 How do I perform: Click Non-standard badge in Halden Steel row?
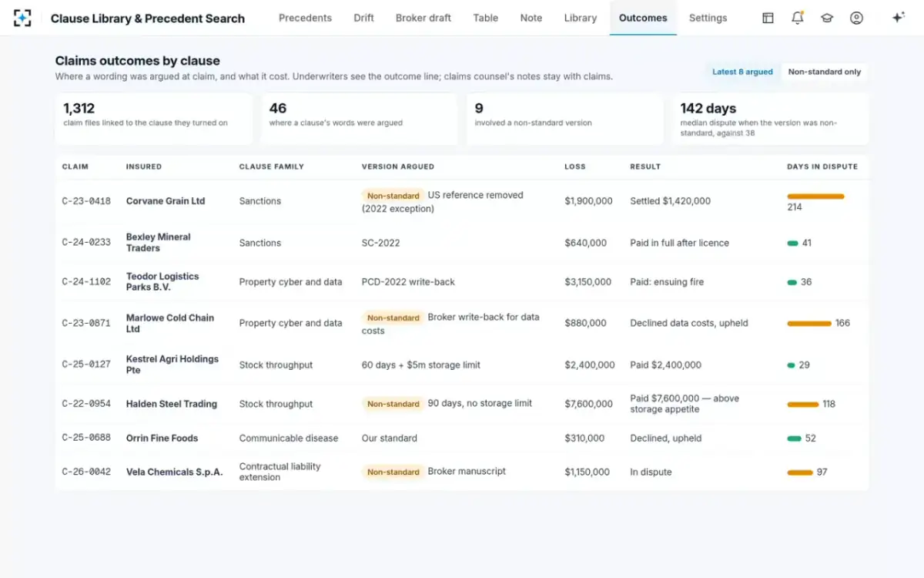coord(393,404)
